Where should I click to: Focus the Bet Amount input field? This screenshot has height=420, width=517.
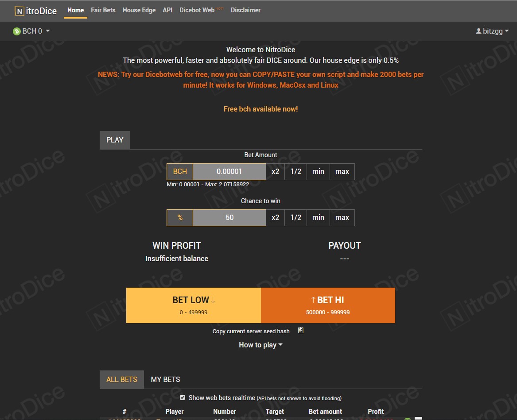pos(229,172)
